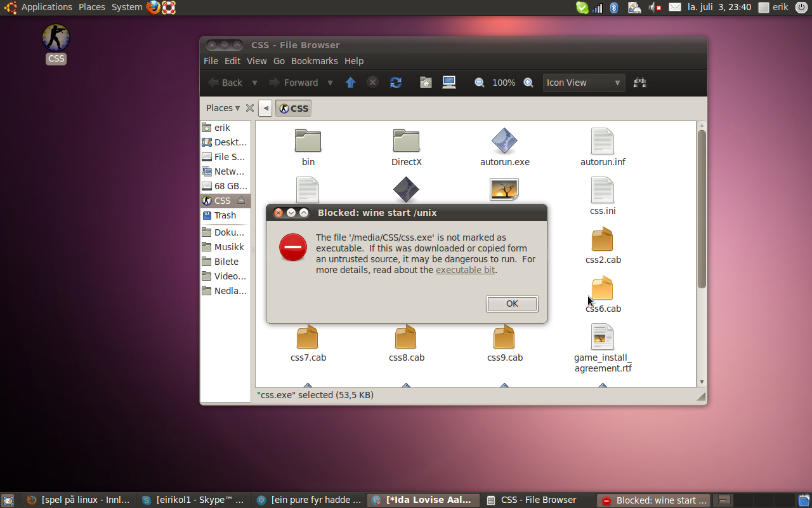Screen dimensions: 812x508
Task: Click the Stop loading icon in toolbar
Action: 373,83
